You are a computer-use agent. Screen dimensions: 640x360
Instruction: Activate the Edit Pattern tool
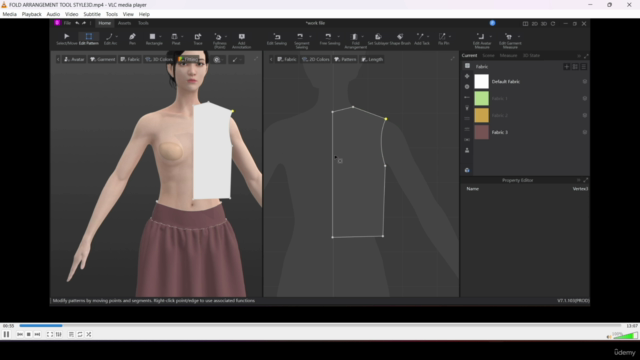point(89,39)
